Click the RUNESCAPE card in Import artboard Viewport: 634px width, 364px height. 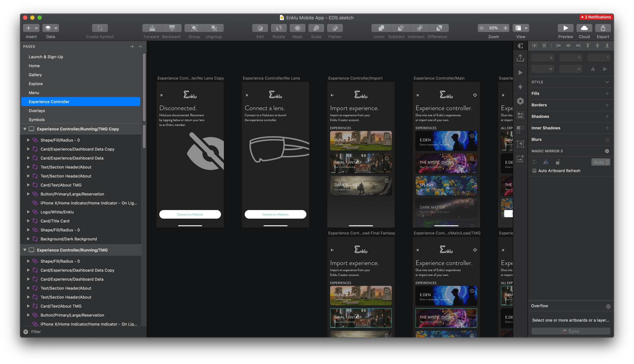361,141
